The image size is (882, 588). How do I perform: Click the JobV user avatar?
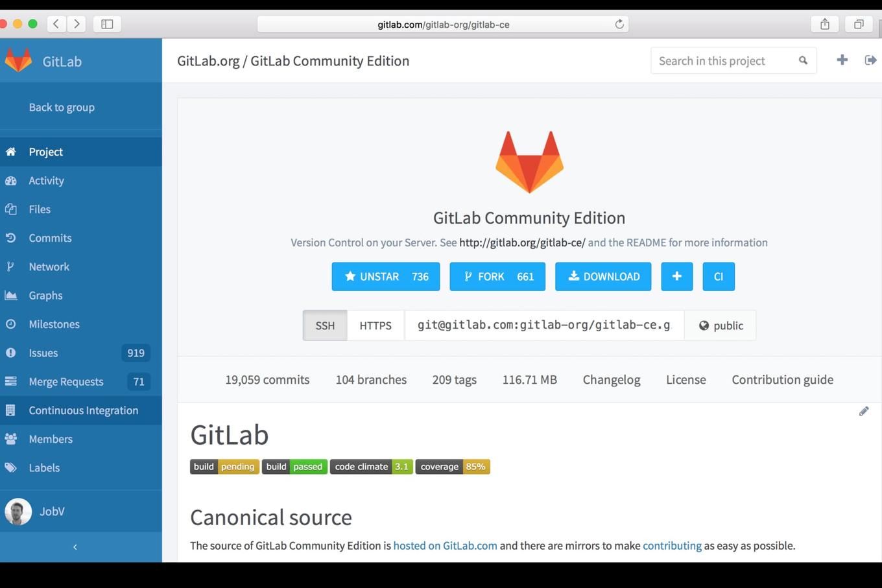coord(18,512)
